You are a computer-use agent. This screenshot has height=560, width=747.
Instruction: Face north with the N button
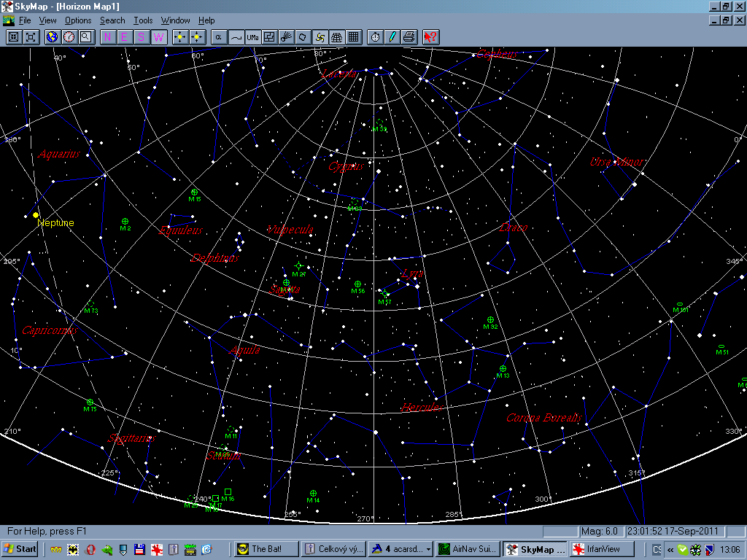point(108,37)
